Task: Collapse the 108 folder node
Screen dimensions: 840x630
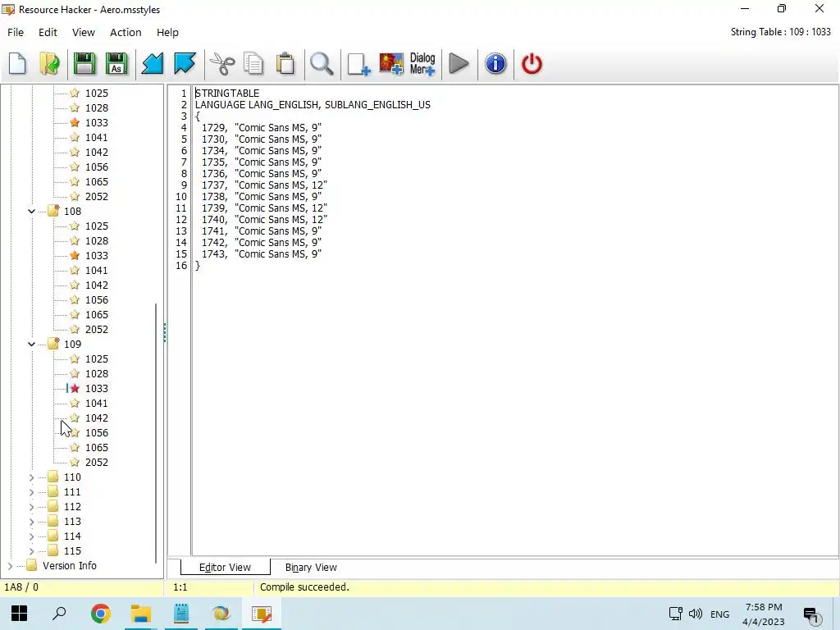Action: (32, 211)
